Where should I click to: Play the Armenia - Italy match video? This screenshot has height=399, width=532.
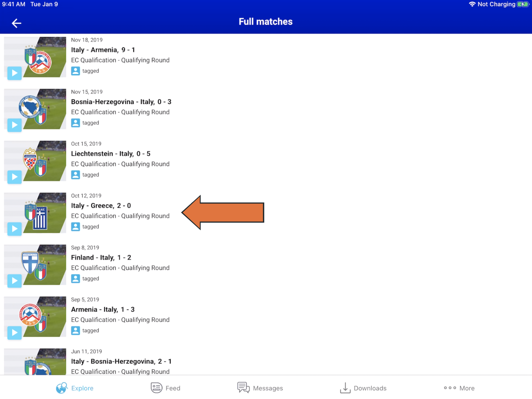tap(14, 332)
